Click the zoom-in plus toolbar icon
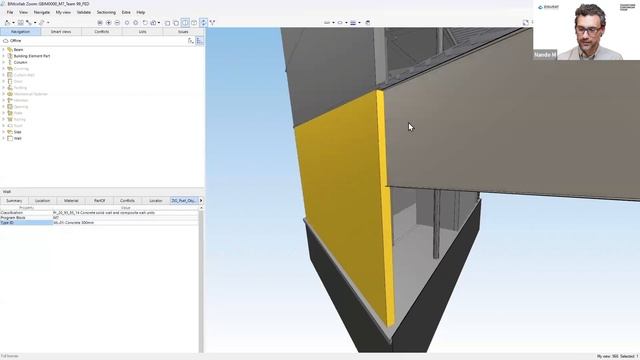Screen dimensions: 640x360 coord(109,23)
